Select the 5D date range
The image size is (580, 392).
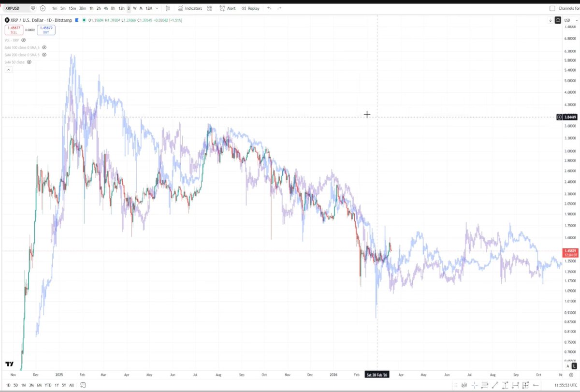pyautogui.click(x=16, y=385)
